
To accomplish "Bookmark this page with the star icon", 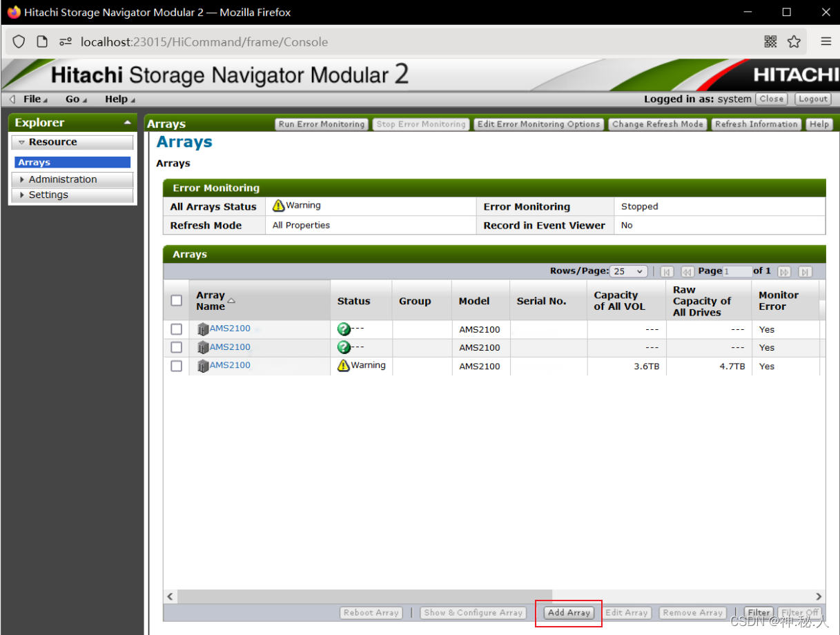I will click(794, 41).
